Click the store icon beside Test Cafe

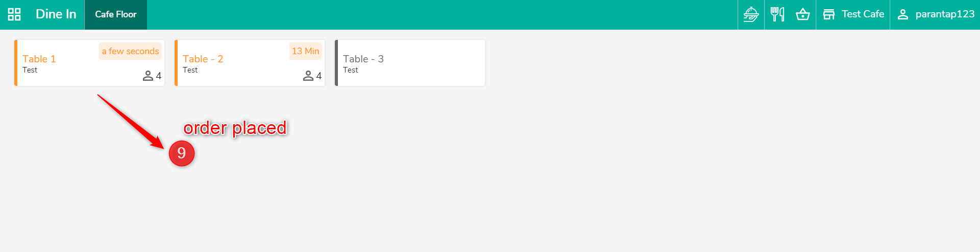(829, 14)
